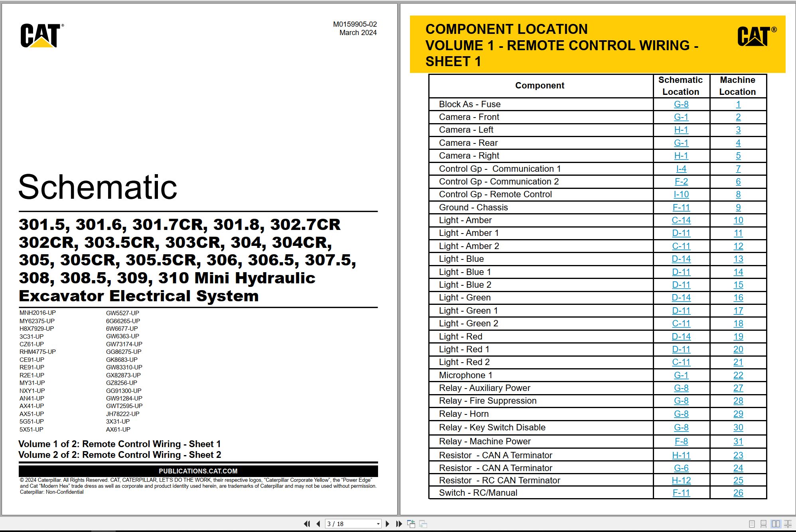Follow the I-4 link for Control Gp Communication 1

(x=681, y=169)
